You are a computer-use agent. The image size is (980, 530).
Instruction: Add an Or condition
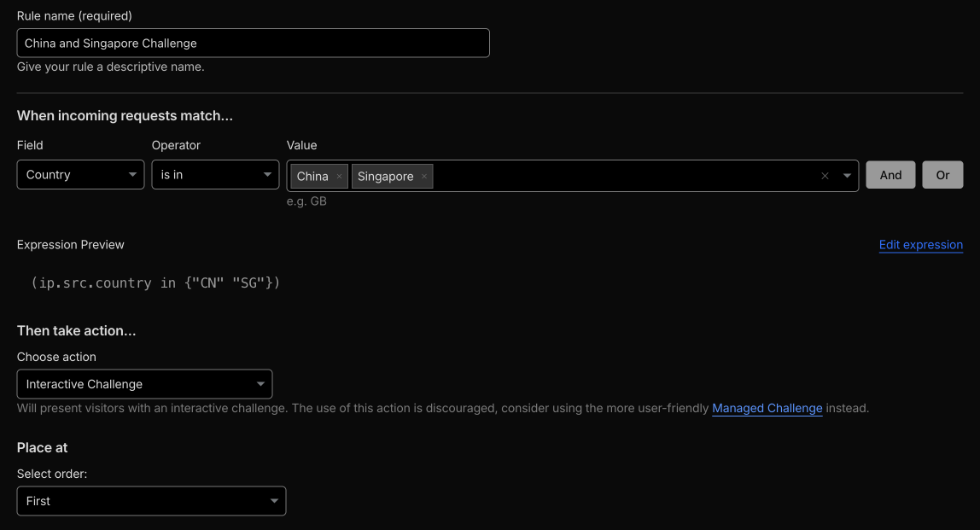pyautogui.click(x=942, y=174)
